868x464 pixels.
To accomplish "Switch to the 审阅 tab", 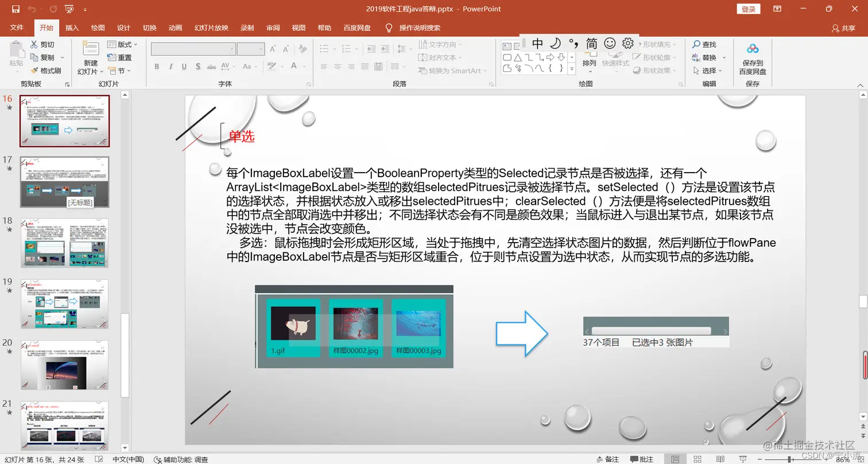I will click(273, 28).
